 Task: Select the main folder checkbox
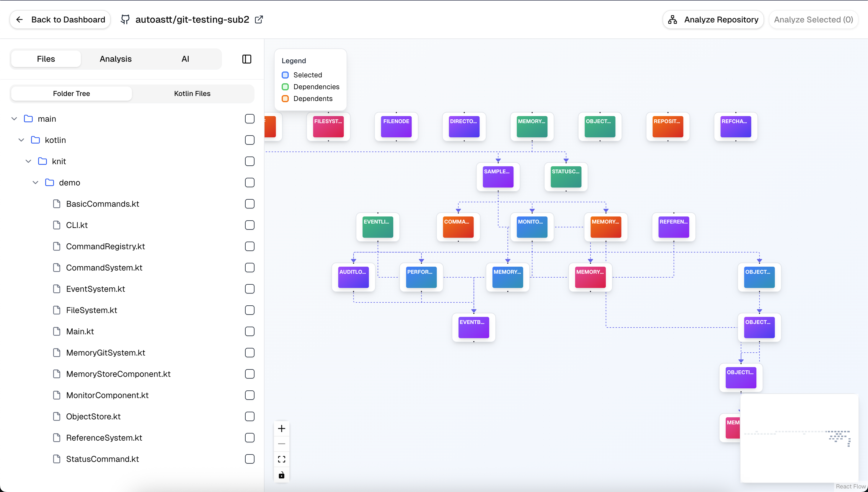coord(249,119)
